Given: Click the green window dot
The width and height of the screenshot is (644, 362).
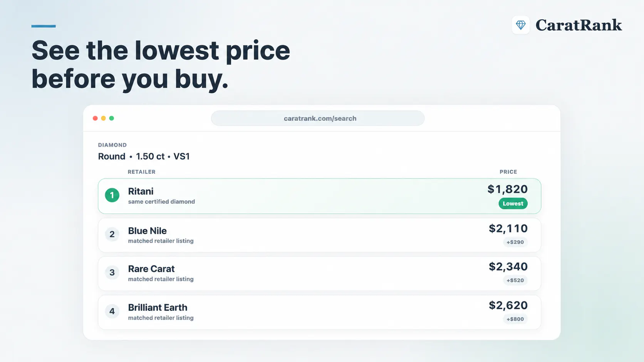Looking at the screenshot, I should (x=112, y=118).
